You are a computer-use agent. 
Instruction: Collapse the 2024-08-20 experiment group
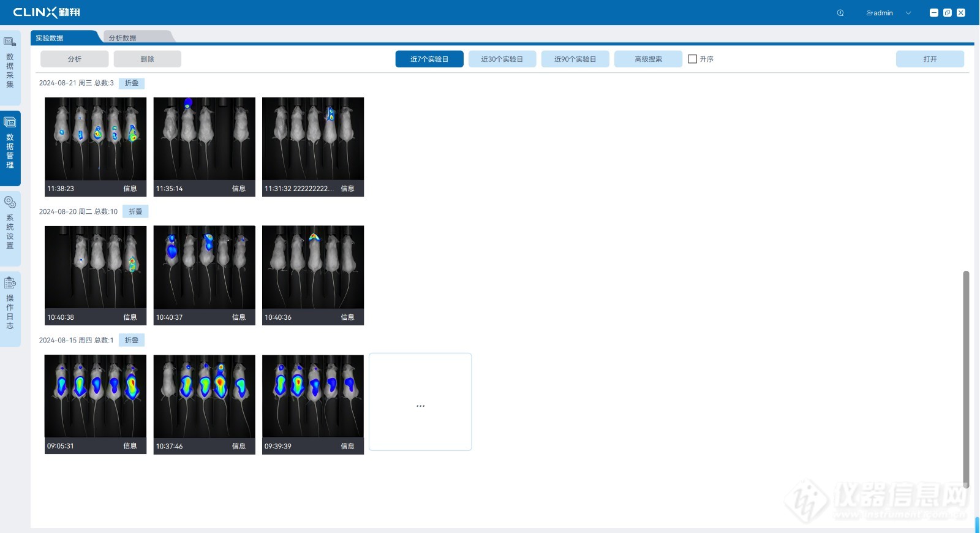pyautogui.click(x=135, y=212)
